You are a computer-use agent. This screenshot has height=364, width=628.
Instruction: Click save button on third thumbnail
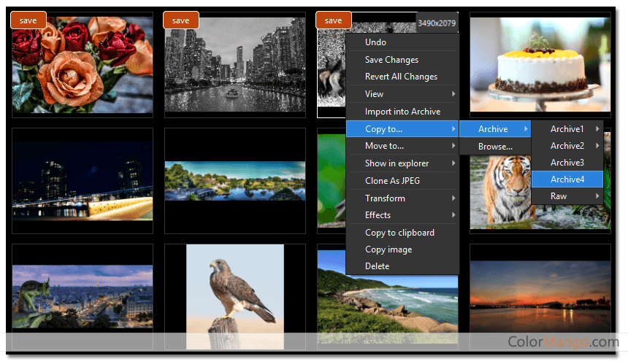coord(333,20)
